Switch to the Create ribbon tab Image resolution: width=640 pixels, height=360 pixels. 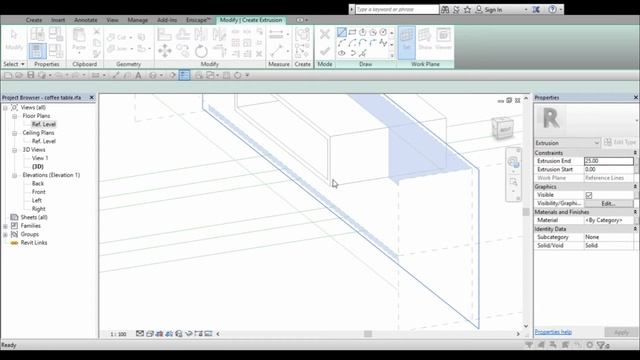click(x=34, y=20)
